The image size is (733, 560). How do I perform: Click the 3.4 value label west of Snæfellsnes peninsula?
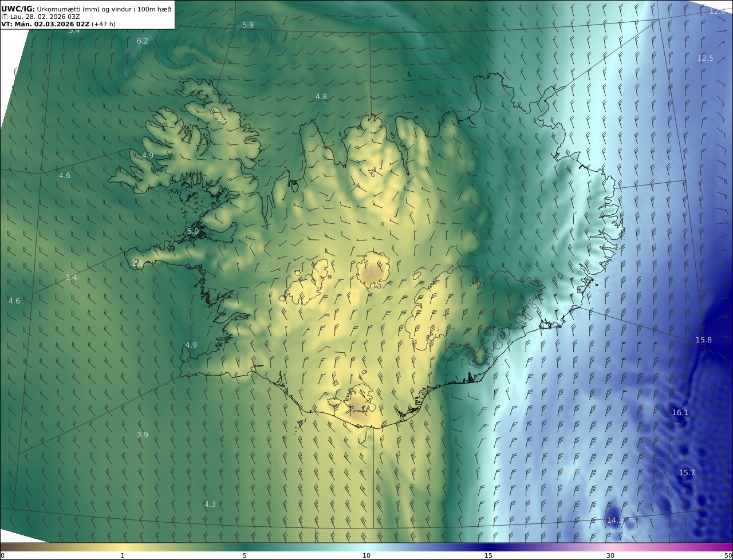pos(71,278)
